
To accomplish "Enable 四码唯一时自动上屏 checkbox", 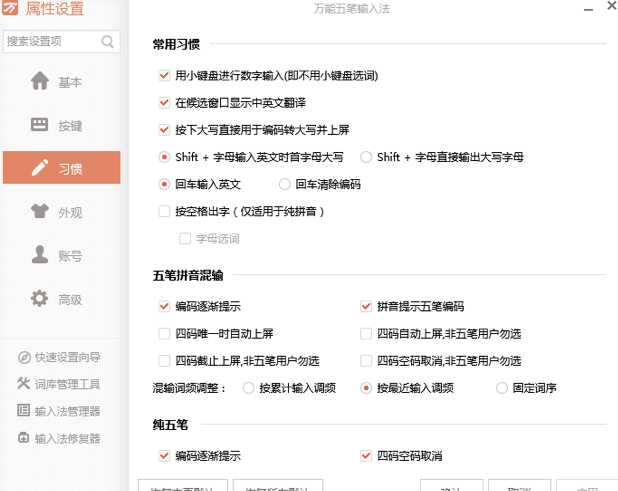I will (x=164, y=334).
